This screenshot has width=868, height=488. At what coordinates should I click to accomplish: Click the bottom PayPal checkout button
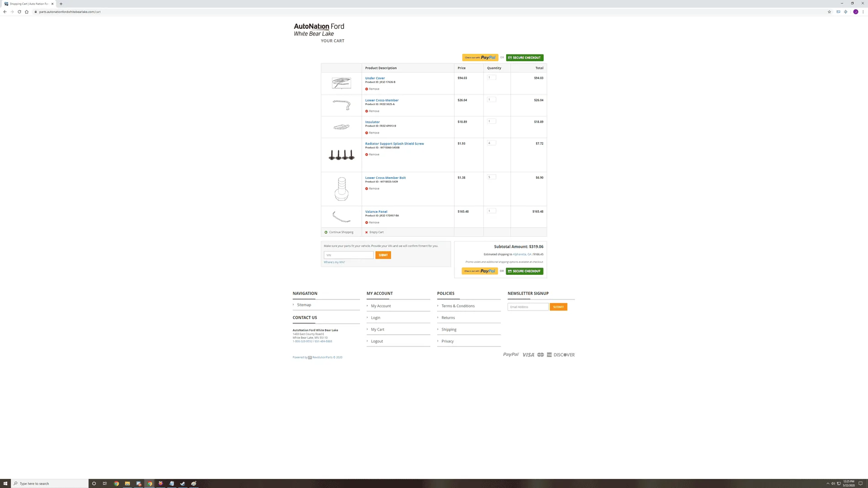tap(480, 271)
